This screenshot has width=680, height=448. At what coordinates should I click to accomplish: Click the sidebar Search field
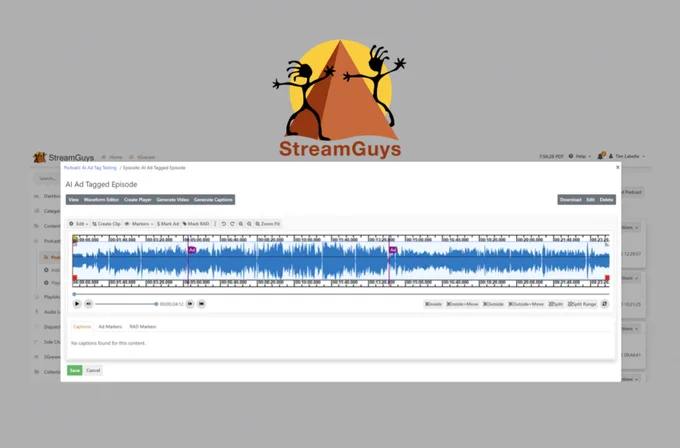[47, 178]
